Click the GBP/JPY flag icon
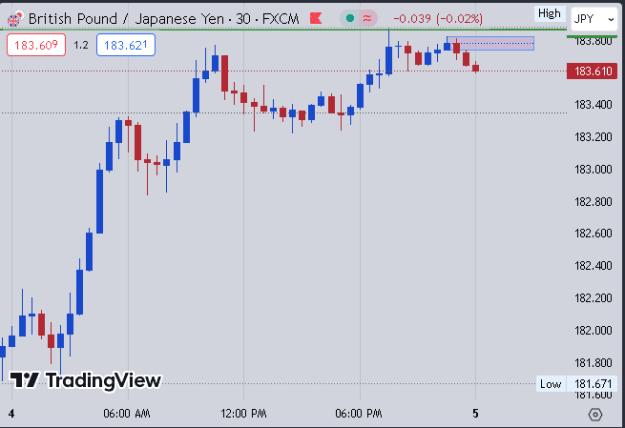 click(14, 19)
